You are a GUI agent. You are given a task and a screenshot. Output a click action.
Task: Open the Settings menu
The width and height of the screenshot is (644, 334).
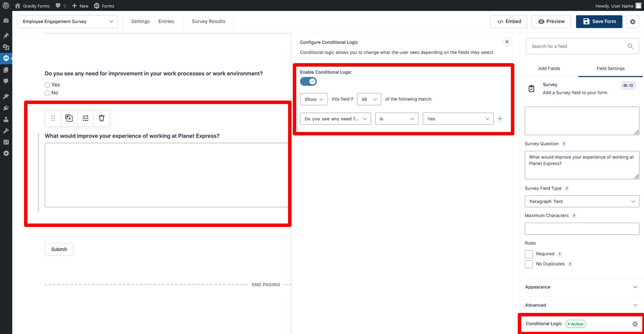point(140,21)
